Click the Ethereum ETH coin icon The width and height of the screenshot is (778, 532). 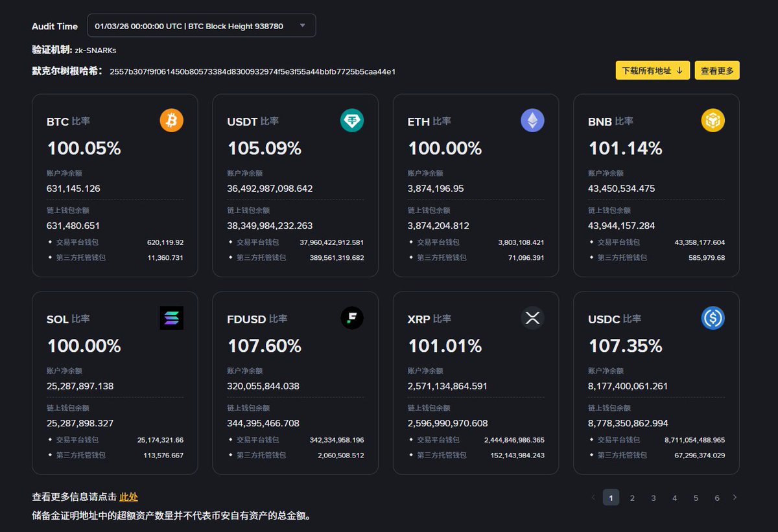pyautogui.click(x=532, y=121)
